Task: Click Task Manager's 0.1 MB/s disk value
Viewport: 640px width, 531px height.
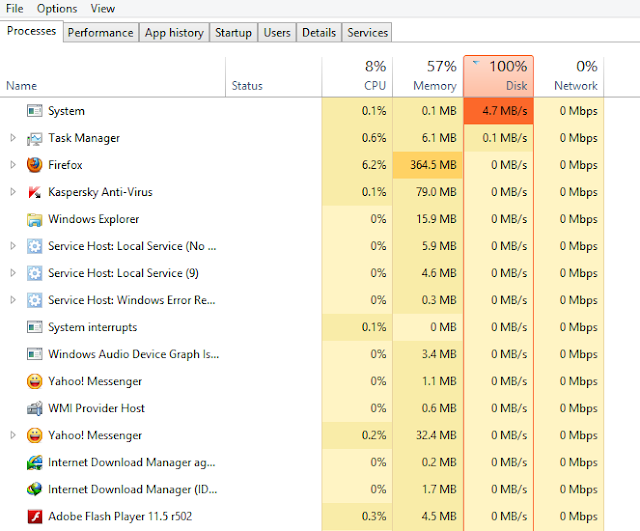Action: 505,138
